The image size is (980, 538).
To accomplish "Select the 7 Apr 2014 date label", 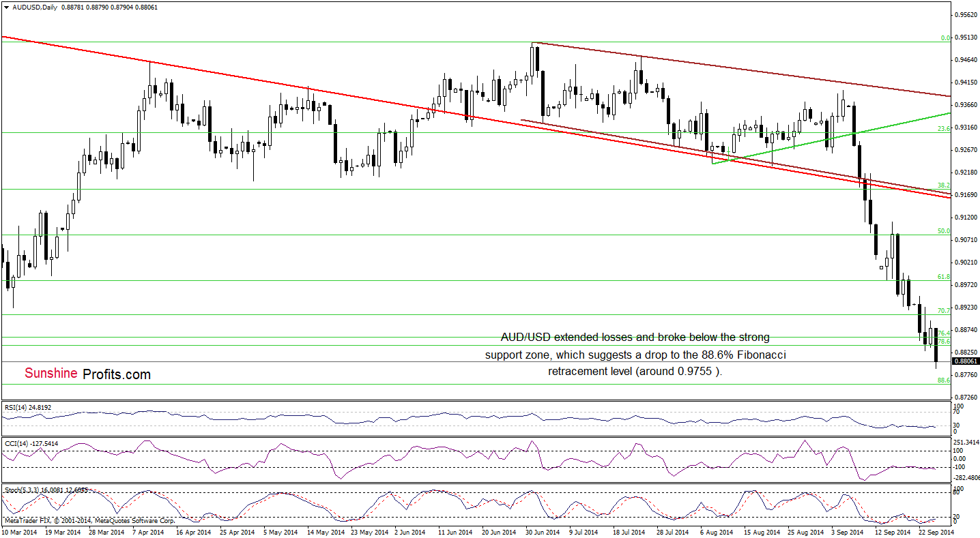I will [x=149, y=531].
